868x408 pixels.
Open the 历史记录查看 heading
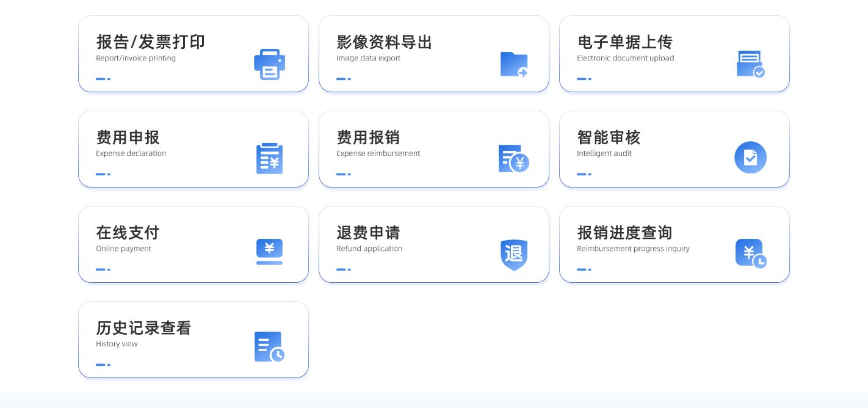click(143, 328)
